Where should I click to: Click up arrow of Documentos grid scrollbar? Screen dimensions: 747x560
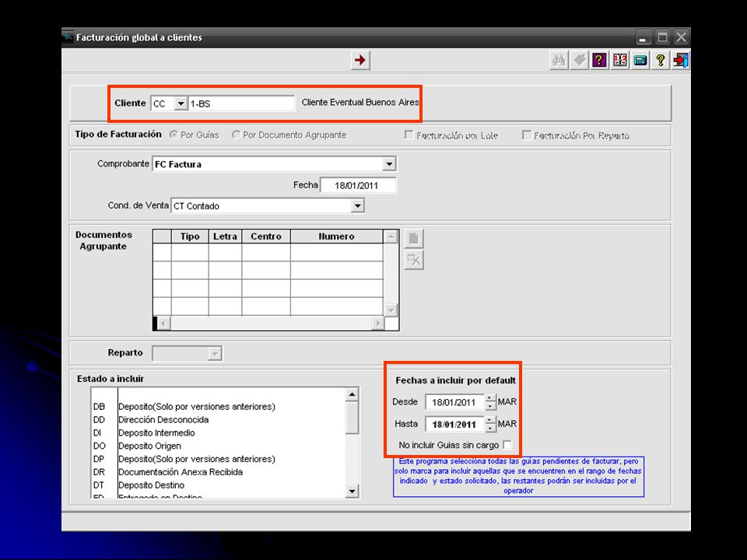(391, 236)
